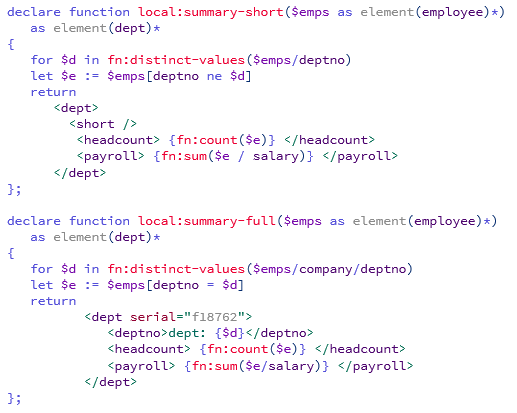Click 'fn:distinct-values' in the $emps/deptno line
The image size is (517, 413).
pos(176,60)
